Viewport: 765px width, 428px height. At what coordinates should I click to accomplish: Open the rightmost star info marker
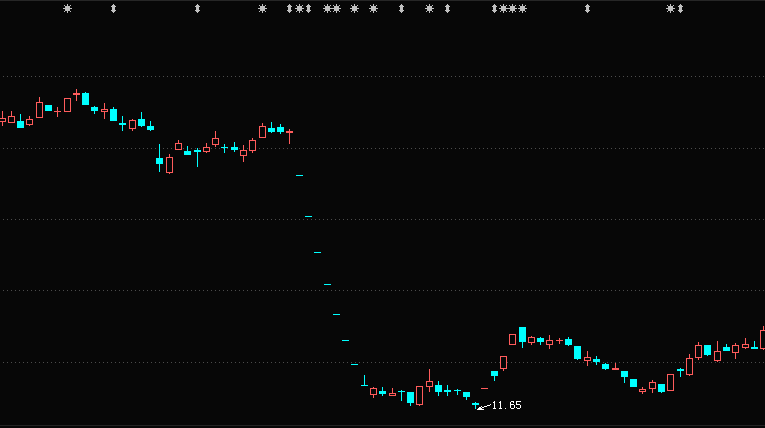(671, 8)
